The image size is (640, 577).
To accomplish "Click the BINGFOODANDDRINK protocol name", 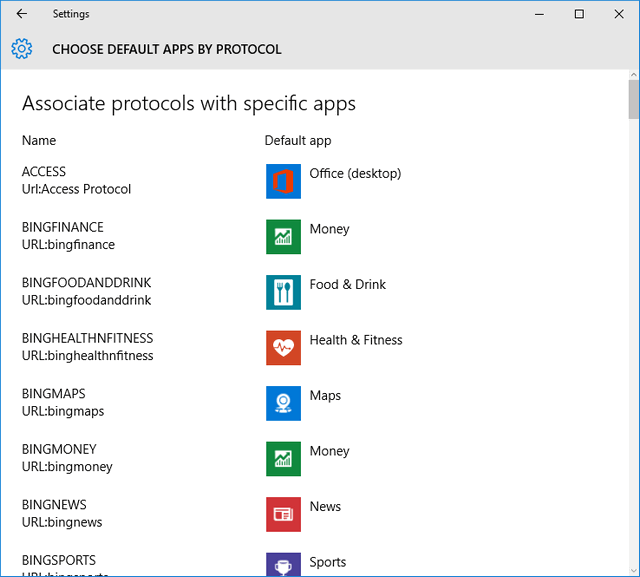I will click(87, 283).
